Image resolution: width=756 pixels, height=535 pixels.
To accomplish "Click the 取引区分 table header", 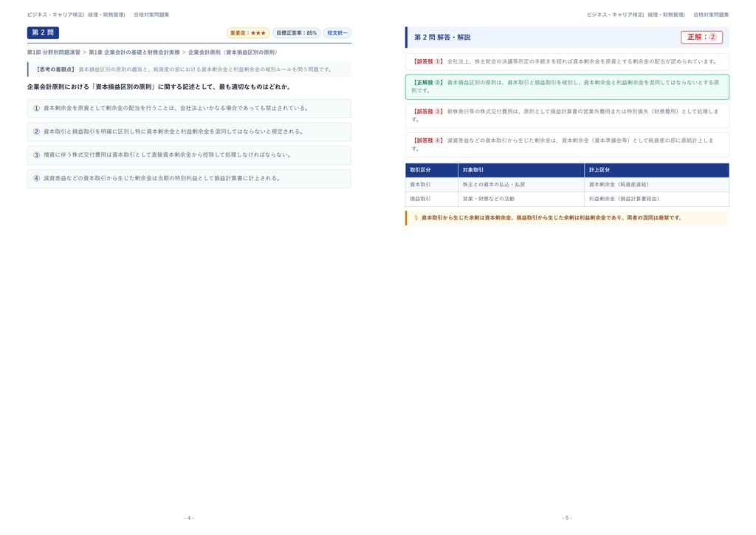I will tap(431, 170).
